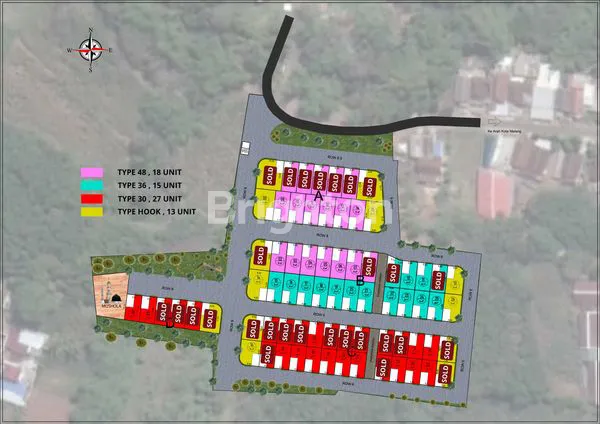Click the text "TYPE 48 , 18 UNIT"
This screenshot has width=600, height=424.
[149, 172]
